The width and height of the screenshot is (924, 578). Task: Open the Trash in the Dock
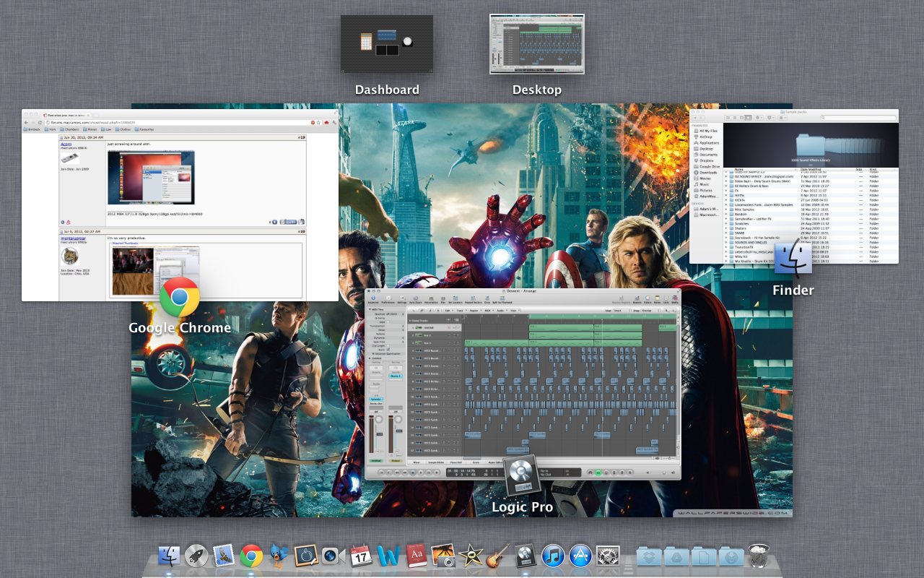759,556
